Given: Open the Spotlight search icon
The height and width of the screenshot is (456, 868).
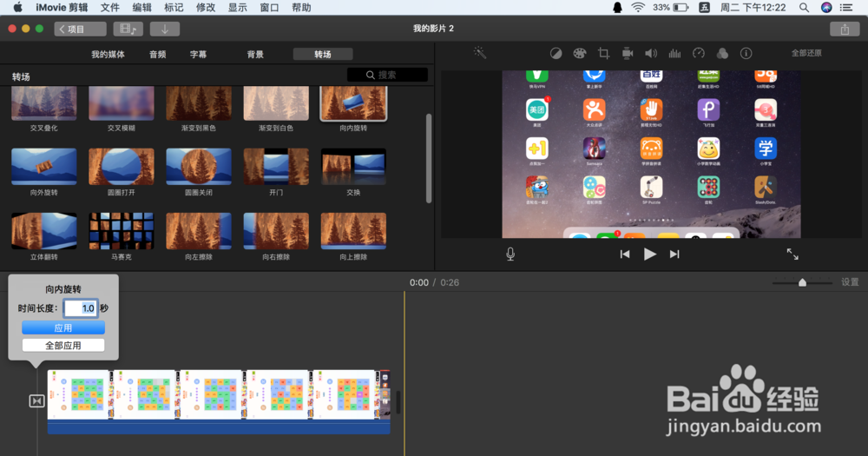Looking at the screenshot, I should (804, 7).
